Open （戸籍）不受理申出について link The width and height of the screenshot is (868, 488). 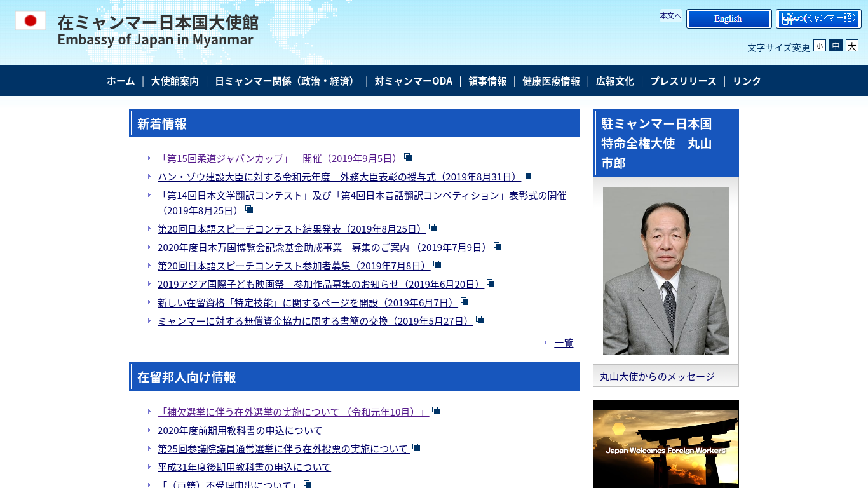click(x=229, y=485)
